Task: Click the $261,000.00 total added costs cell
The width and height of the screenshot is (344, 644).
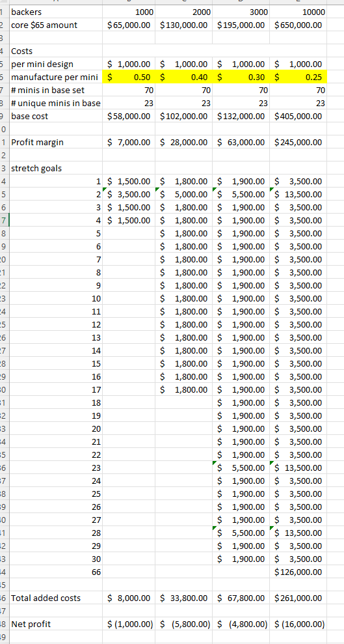Action: pos(298,598)
